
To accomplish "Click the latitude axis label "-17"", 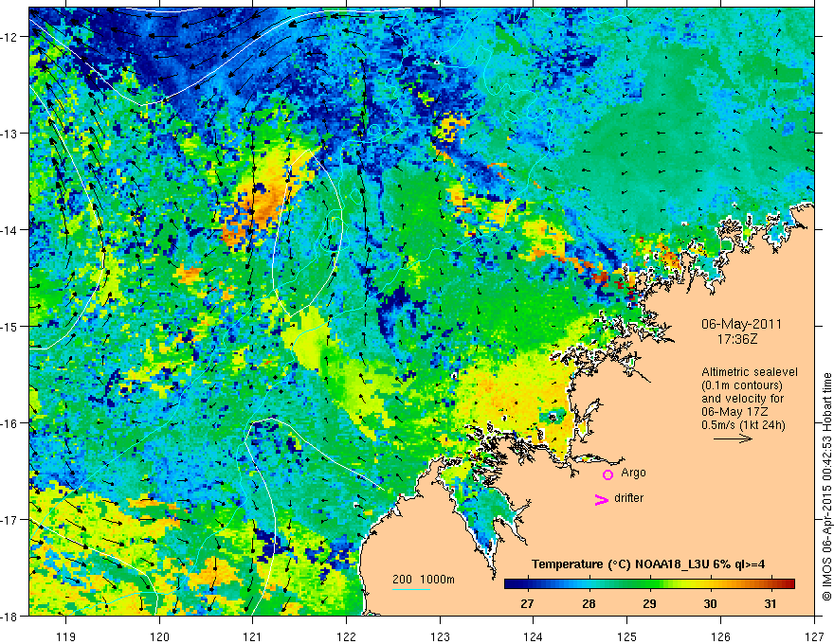I will point(10,519).
